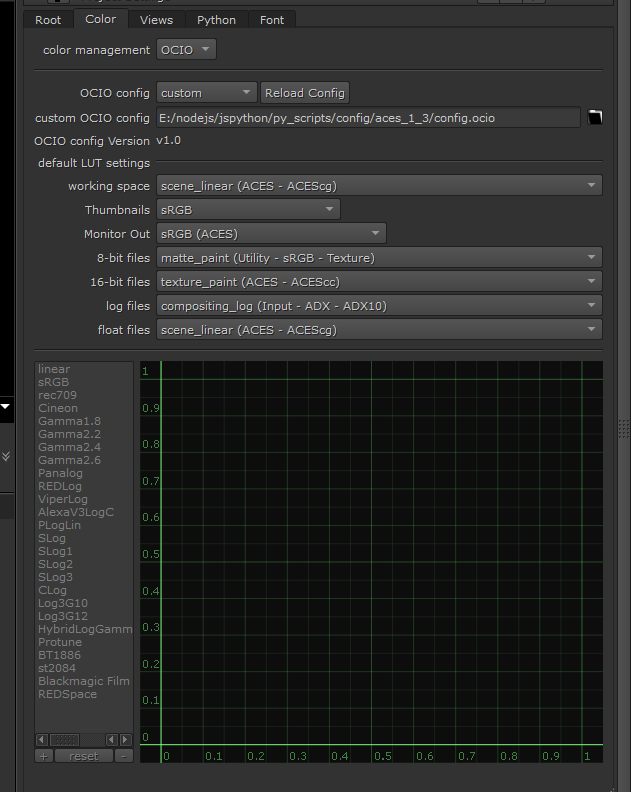The width and height of the screenshot is (631, 792).
Task: Open the working space dropdown
Action: pos(379,186)
